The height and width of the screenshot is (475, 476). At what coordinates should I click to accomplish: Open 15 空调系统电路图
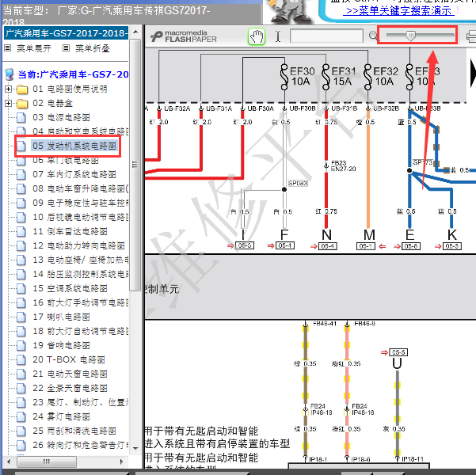(x=70, y=288)
